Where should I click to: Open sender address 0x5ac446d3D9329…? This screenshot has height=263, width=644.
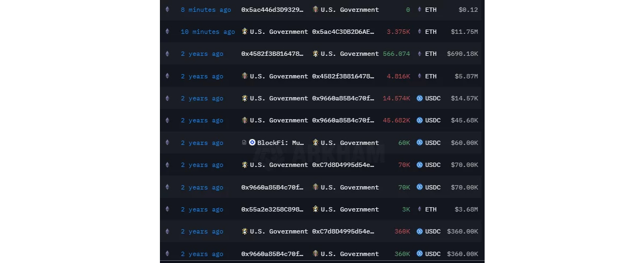click(x=273, y=10)
